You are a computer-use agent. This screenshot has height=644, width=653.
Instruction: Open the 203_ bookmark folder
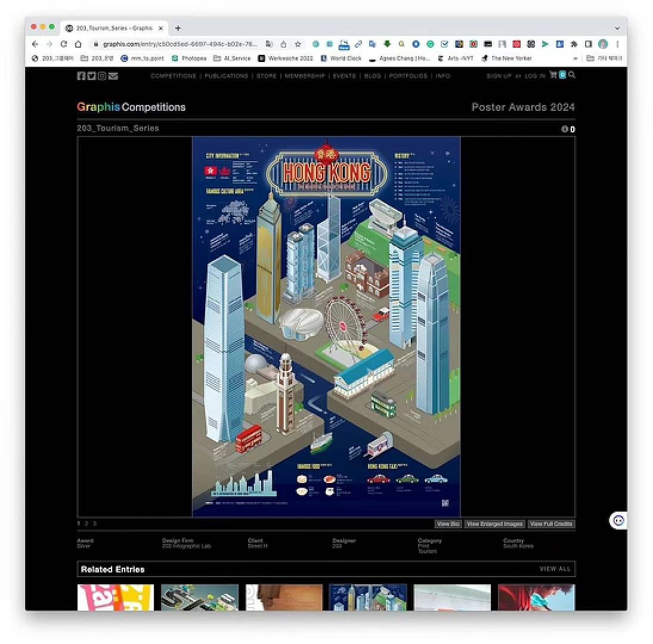click(97, 58)
